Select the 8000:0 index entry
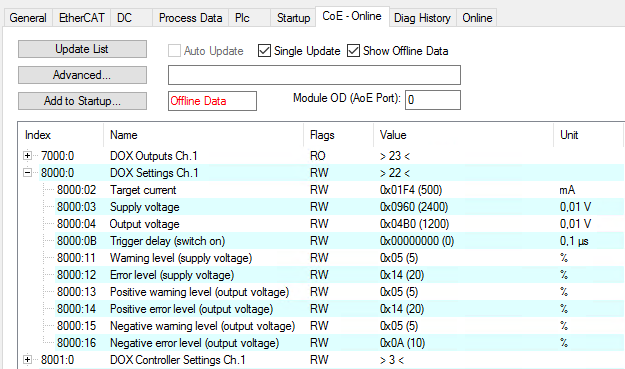Image resolution: width=625 pixels, height=369 pixels. point(57,173)
